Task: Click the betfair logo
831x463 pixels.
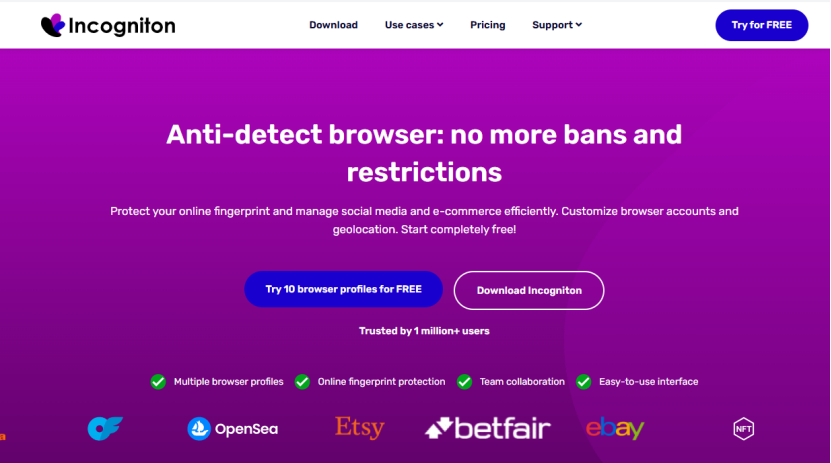Action: (488, 429)
